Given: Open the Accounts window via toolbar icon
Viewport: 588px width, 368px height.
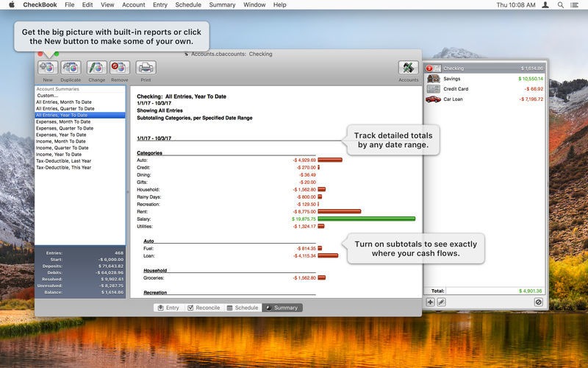Looking at the screenshot, I should [x=408, y=68].
